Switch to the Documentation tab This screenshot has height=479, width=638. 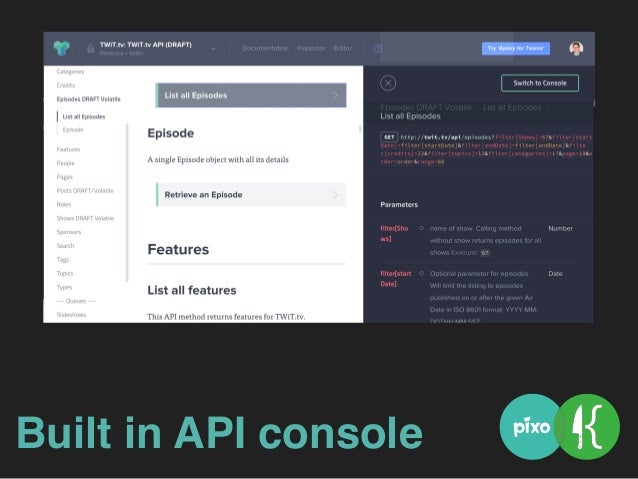[265, 48]
